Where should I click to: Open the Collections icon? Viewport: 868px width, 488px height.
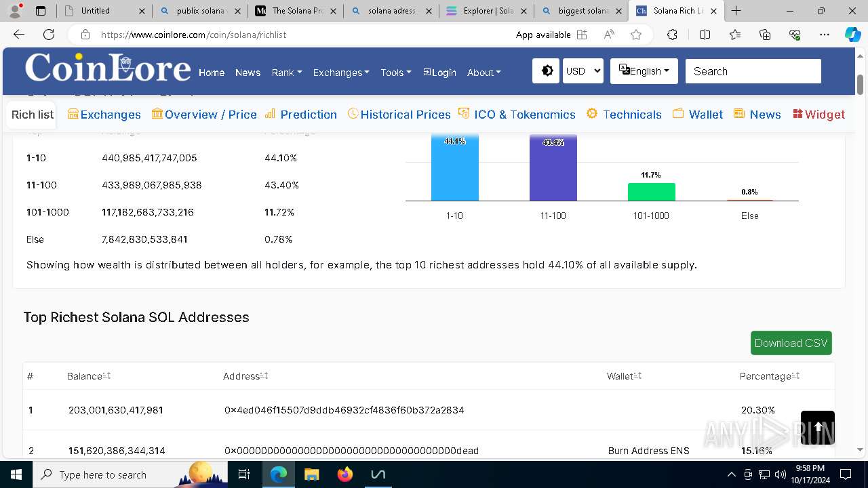[x=765, y=35]
